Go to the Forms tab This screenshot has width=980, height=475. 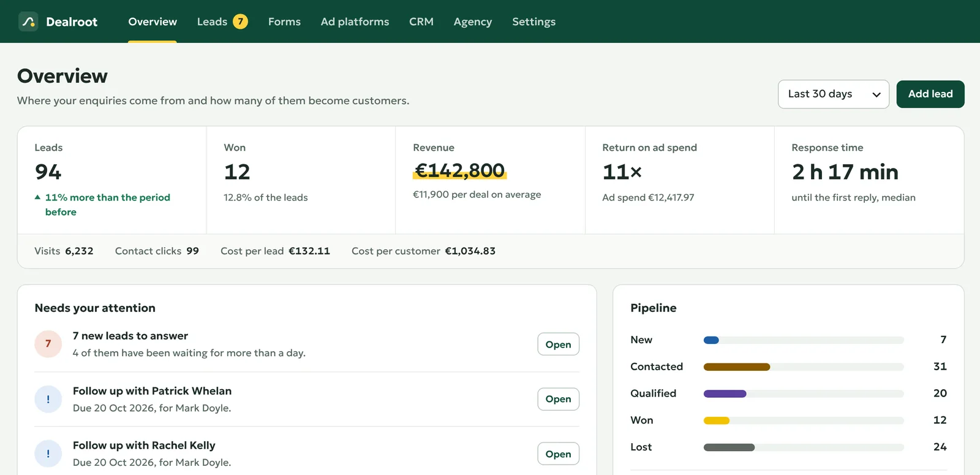pyautogui.click(x=284, y=21)
